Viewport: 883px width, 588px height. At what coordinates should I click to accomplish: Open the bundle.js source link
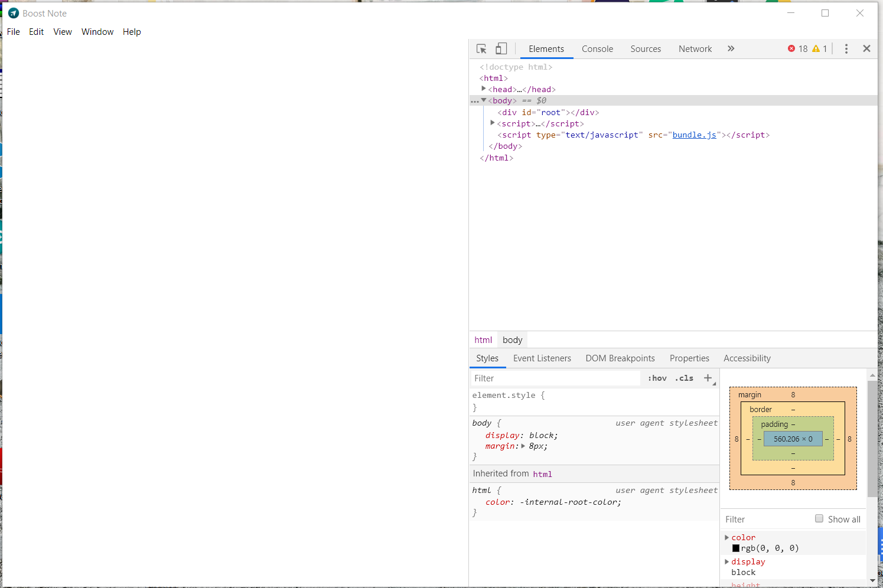[x=694, y=135]
